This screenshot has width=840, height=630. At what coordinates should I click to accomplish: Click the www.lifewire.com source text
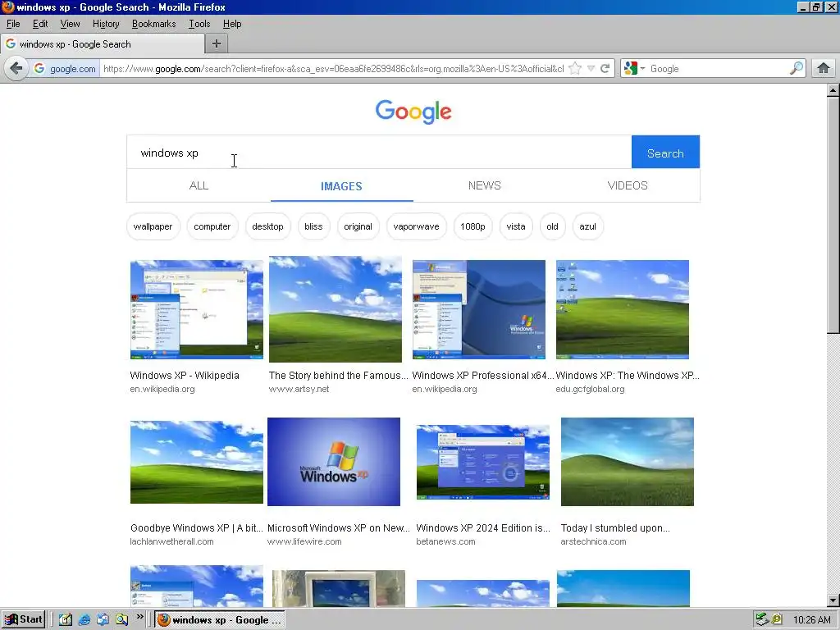click(x=304, y=541)
